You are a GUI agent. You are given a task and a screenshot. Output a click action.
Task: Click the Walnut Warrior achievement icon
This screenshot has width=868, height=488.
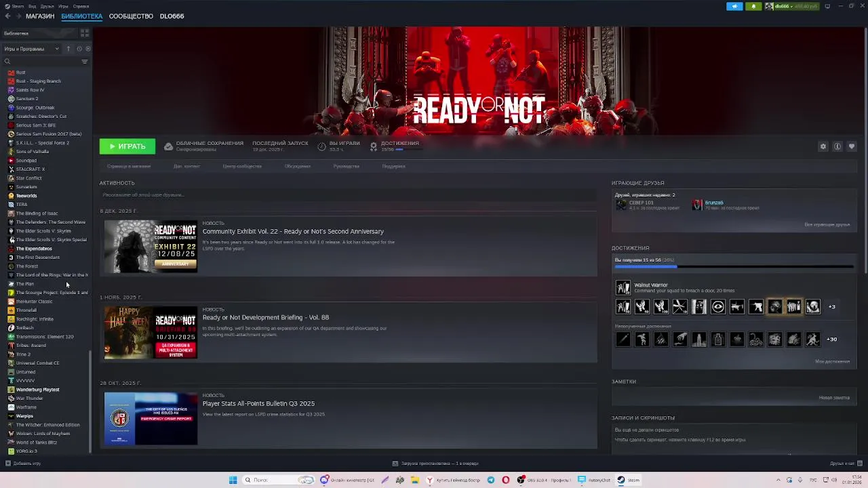pyautogui.click(x=623, y=287)
